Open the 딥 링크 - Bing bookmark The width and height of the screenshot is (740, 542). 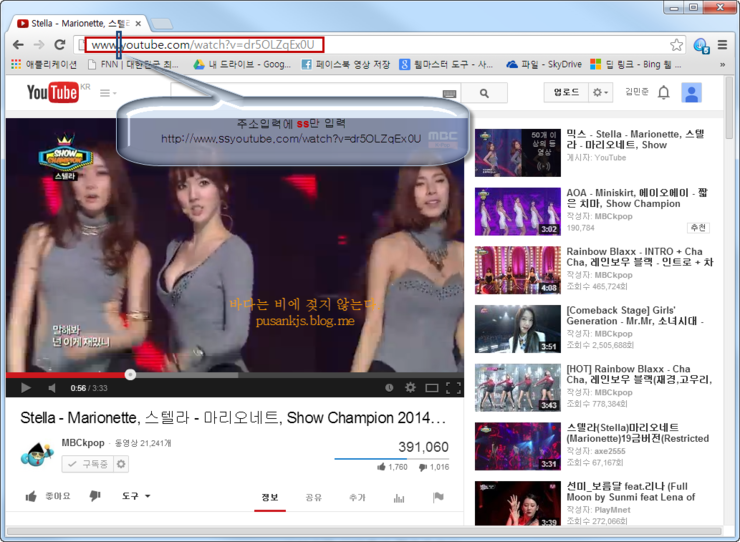[636, 64]
